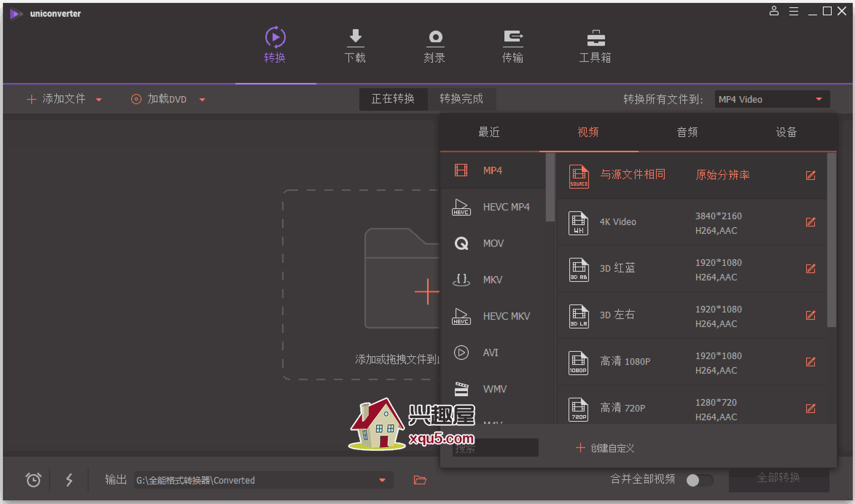
Task: Select the MP4 format
Action: click(493, 170)
